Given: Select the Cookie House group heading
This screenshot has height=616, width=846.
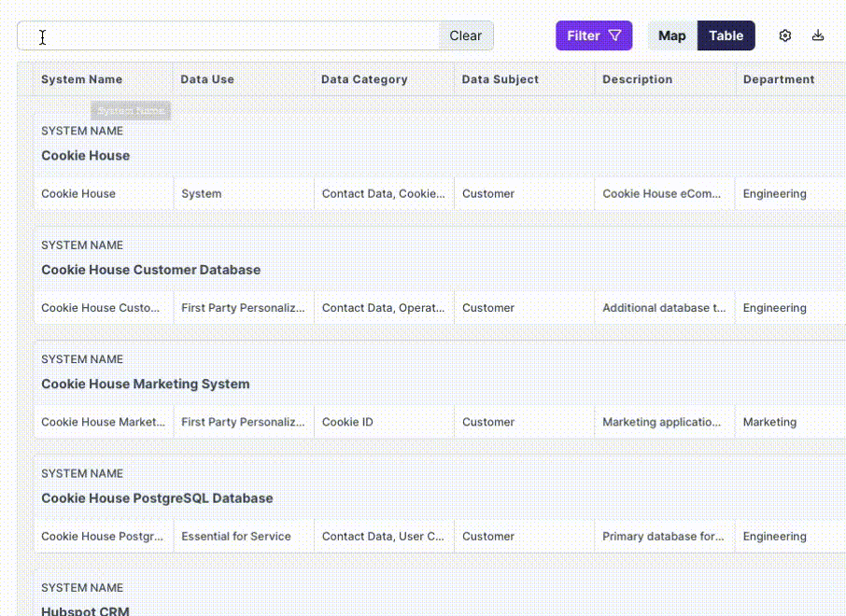Looking at the screenshot, I should [x=85, y=155].
